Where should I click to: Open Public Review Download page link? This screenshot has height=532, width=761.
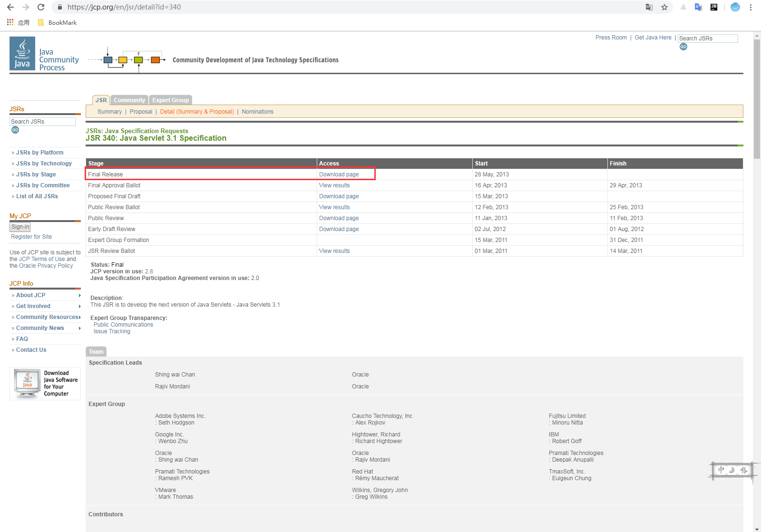[x=339, y=218]
